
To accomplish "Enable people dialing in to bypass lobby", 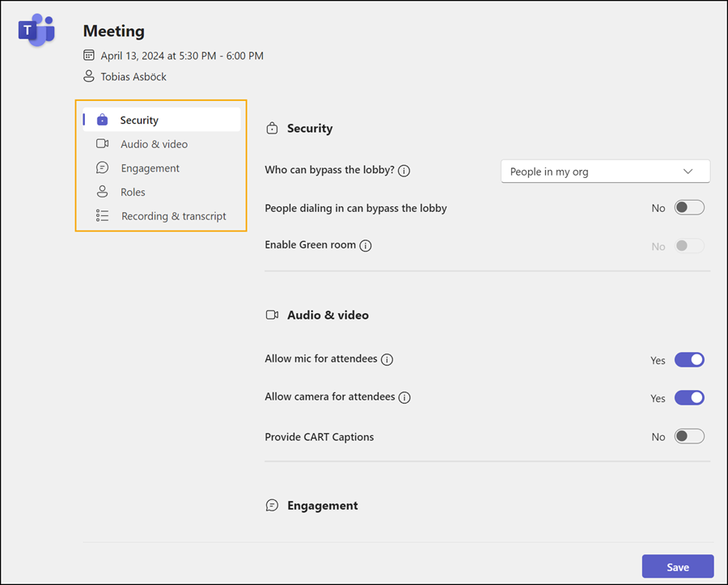I will 689,208.
